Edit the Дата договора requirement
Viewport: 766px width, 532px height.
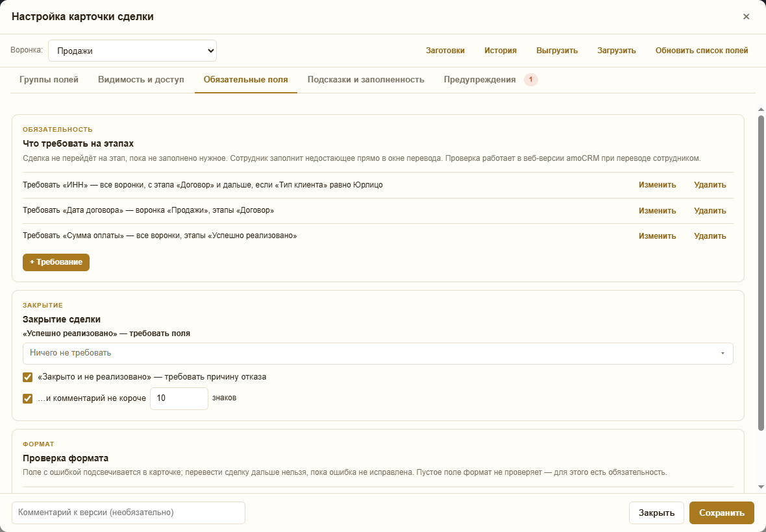pos(657,211)
